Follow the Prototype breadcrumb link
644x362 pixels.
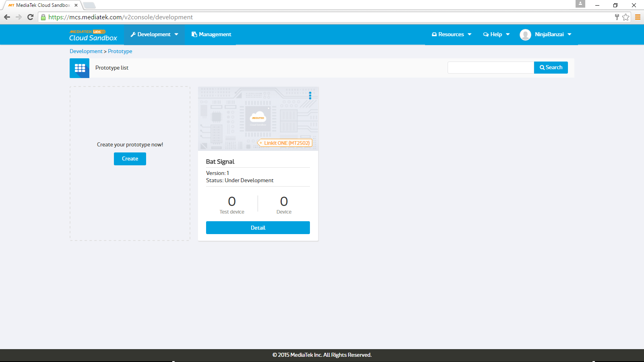[x=120, y=51]
